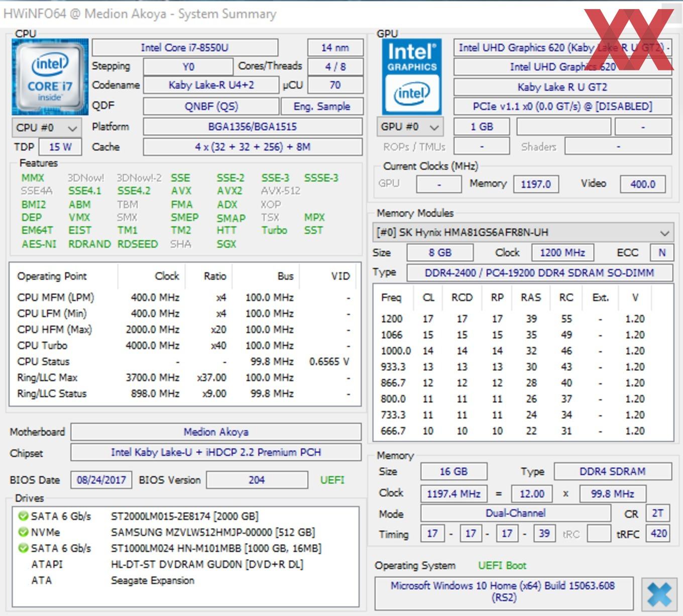
Task: Click the 0.6565 V VID value
Action: [x=329, y=362]
